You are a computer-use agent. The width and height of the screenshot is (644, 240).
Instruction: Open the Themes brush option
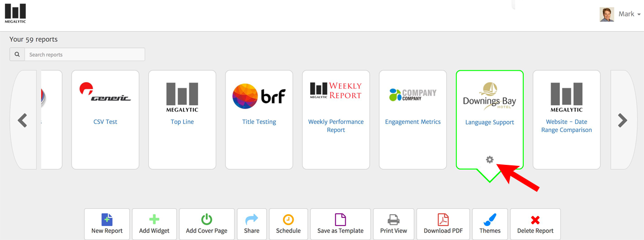pyautogui.click(x=489, y=224)
